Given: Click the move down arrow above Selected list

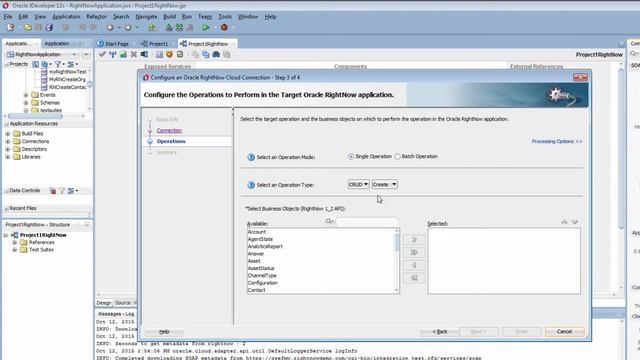Looking at the screenshot, I should coord(575,222).
